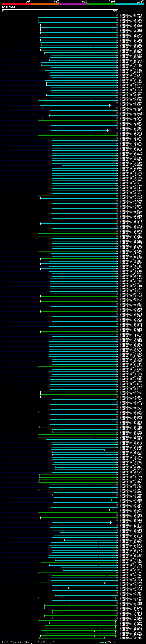Open hit UniRef100_Q4PAA7
Screen dimensions: 146x644
pyautogui.click(x=131, y=575)
